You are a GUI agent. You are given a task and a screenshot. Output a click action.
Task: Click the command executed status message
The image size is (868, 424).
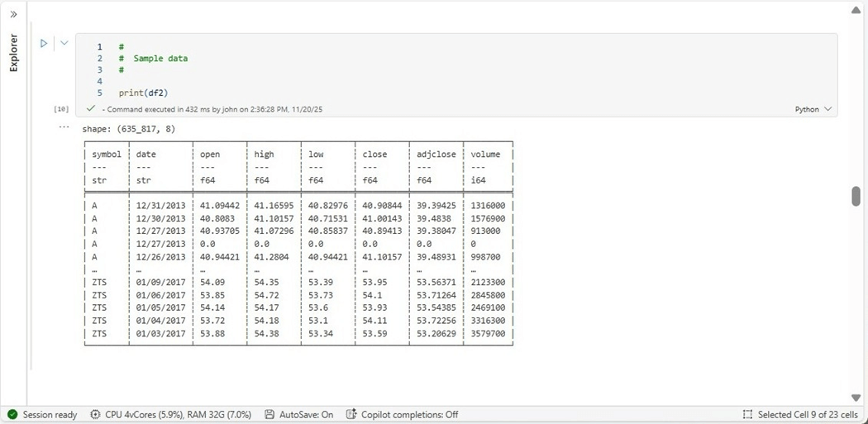(x=212, y=110)
